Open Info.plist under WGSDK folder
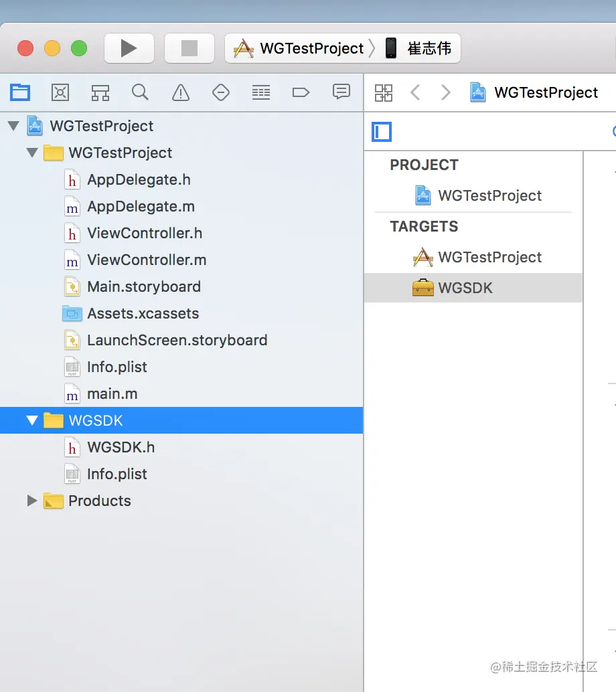Screen dimensions: 616x692 pos(181,474)
